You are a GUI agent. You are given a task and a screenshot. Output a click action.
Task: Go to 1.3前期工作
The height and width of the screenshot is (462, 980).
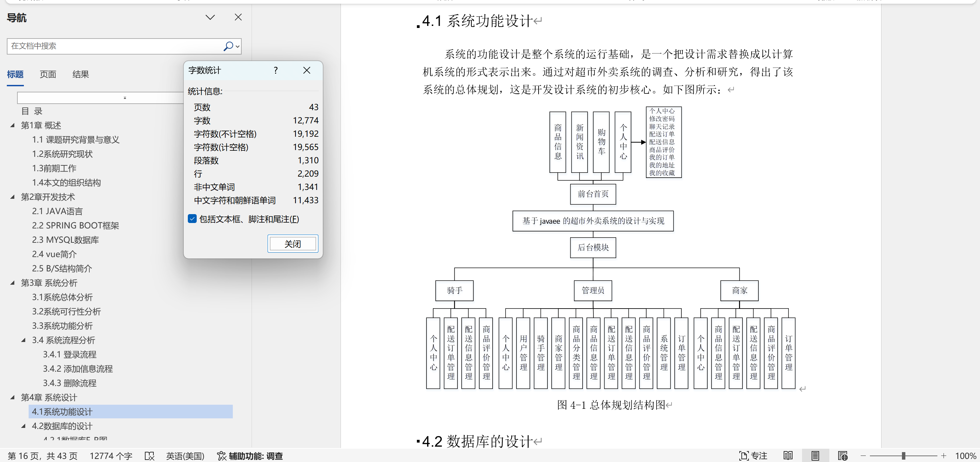point(54,168)
